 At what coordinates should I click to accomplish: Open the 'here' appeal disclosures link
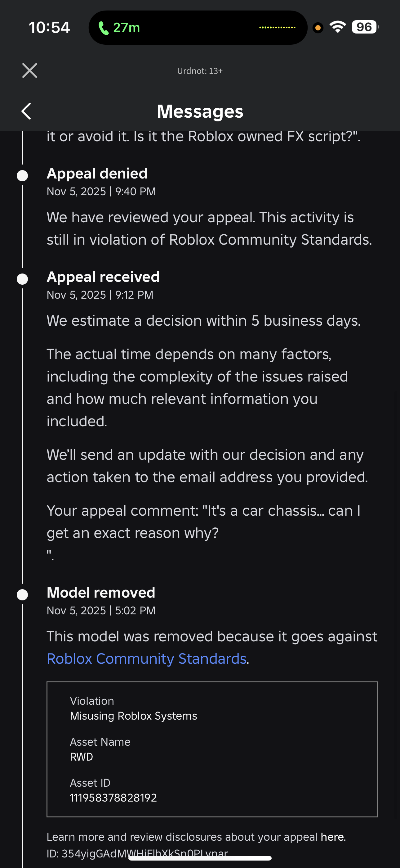click(332, 837)
